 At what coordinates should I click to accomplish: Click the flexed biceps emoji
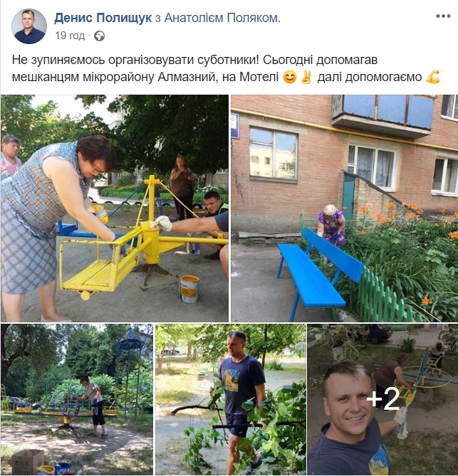point(433,77)
